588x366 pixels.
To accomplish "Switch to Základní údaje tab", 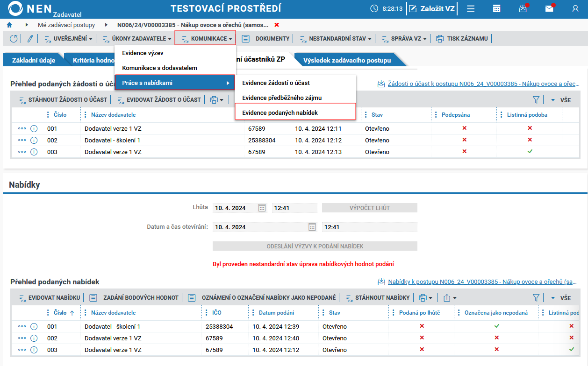I will click(x=33, y=60).
